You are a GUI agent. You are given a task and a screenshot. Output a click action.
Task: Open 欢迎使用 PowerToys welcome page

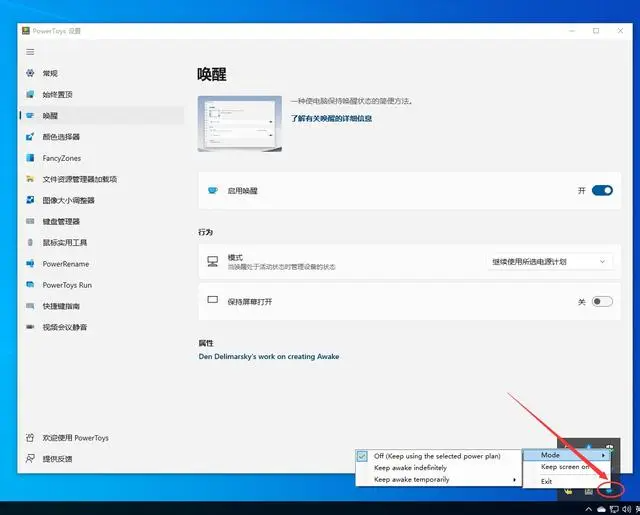click(102, 438)
